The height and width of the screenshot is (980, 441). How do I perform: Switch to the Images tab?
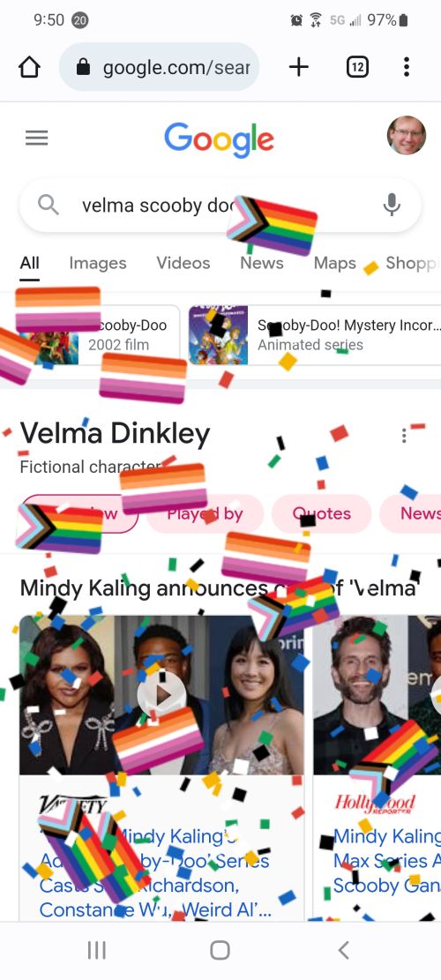[97, 263]
